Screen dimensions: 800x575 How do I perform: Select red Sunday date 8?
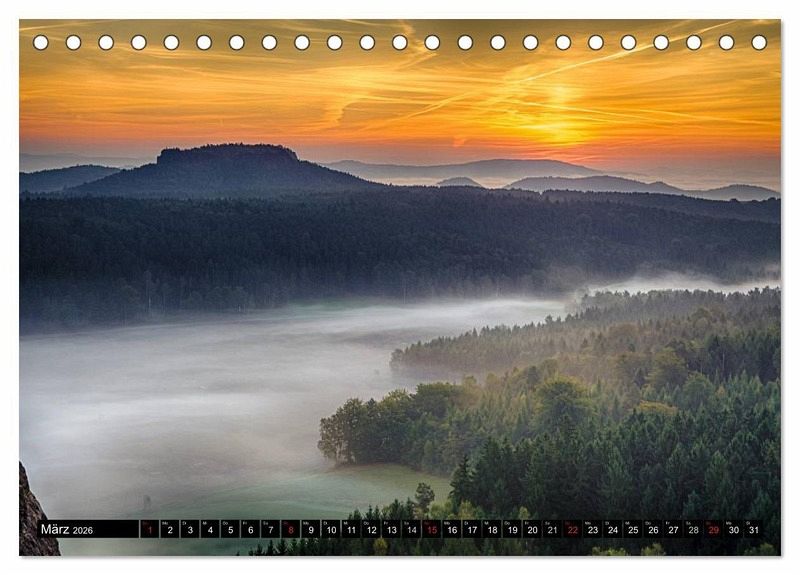click(291, 529)
